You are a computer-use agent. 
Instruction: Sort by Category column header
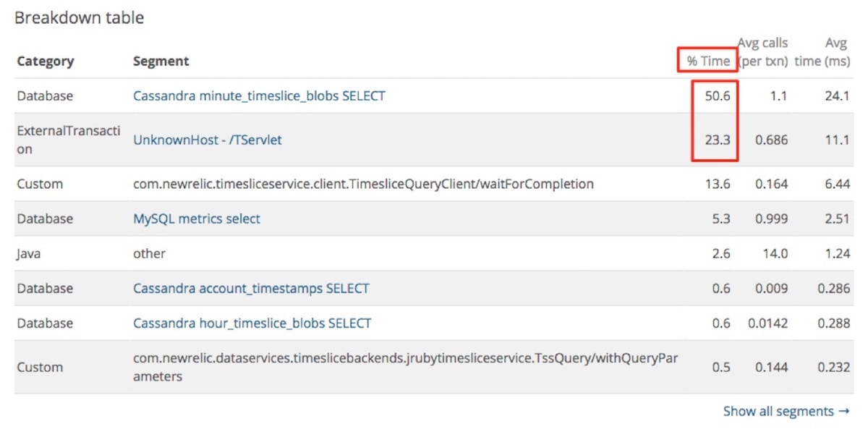(46, 61)
